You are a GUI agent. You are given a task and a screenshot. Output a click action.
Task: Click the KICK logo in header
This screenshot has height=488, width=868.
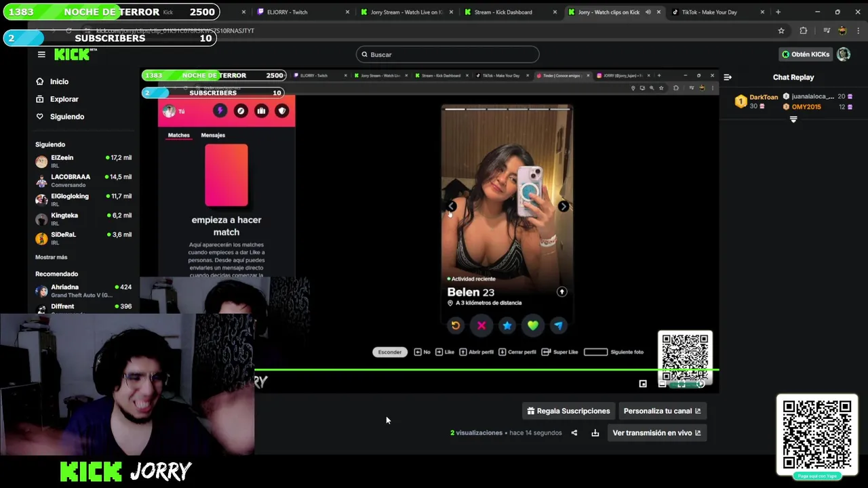(72, 54)
